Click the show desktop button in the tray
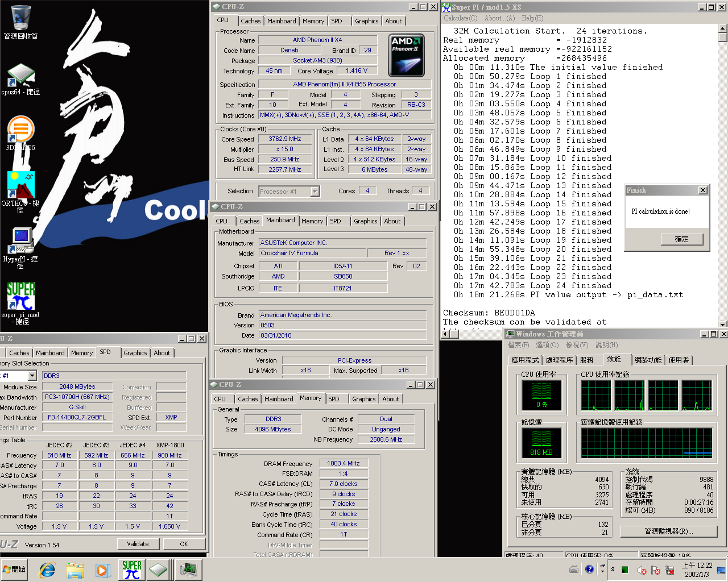728x582 pixels. 721,570
